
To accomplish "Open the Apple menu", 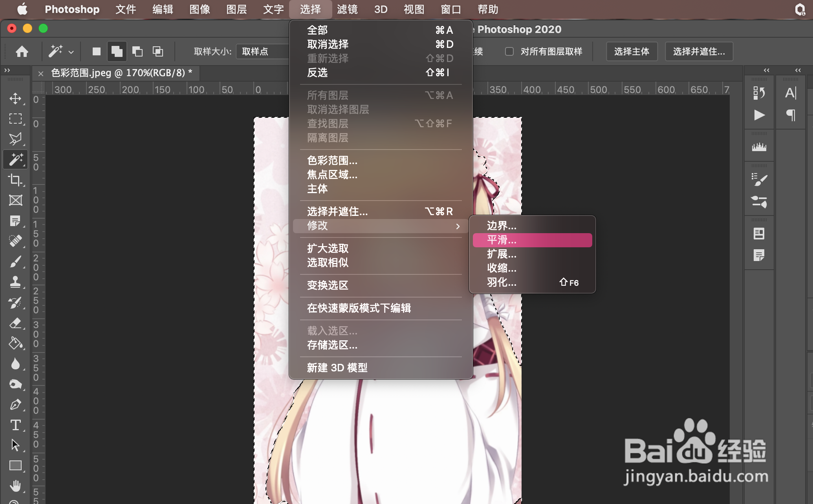I will (22, 9).
